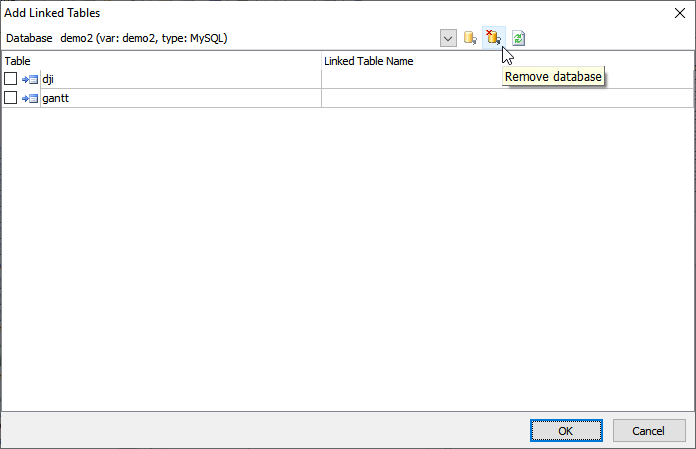Open the Database dropdown arrow
696x449 pixels.
(x=448, y=38)
